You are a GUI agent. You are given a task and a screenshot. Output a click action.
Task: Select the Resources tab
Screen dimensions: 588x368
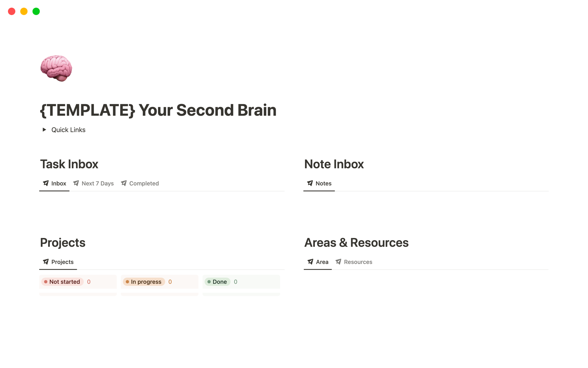[x=354, y=262]
